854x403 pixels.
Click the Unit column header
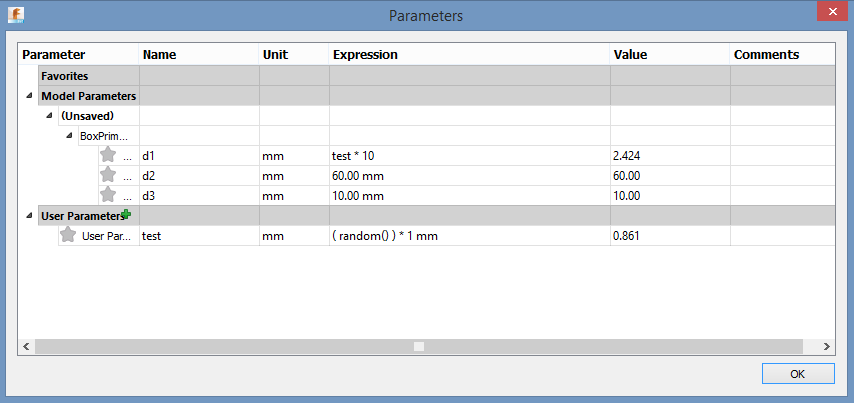click(294, 54)
